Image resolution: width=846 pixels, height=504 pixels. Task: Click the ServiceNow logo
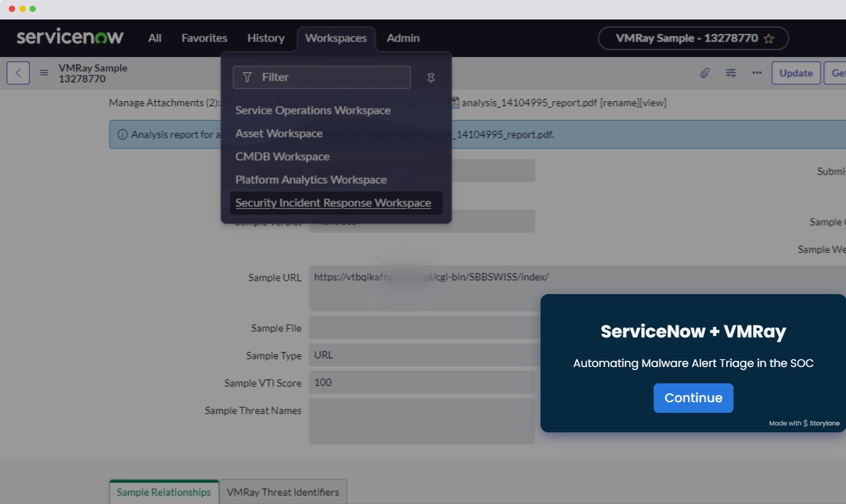pyautogui.click(x=70, y=37)
